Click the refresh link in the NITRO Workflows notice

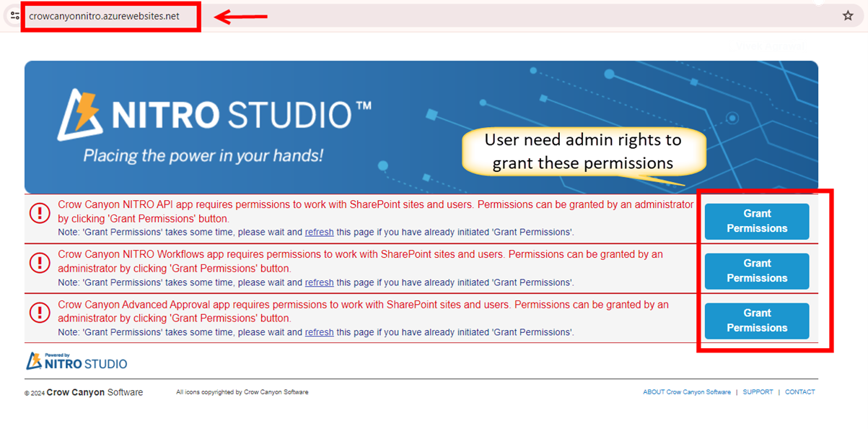tap(320, 282)
